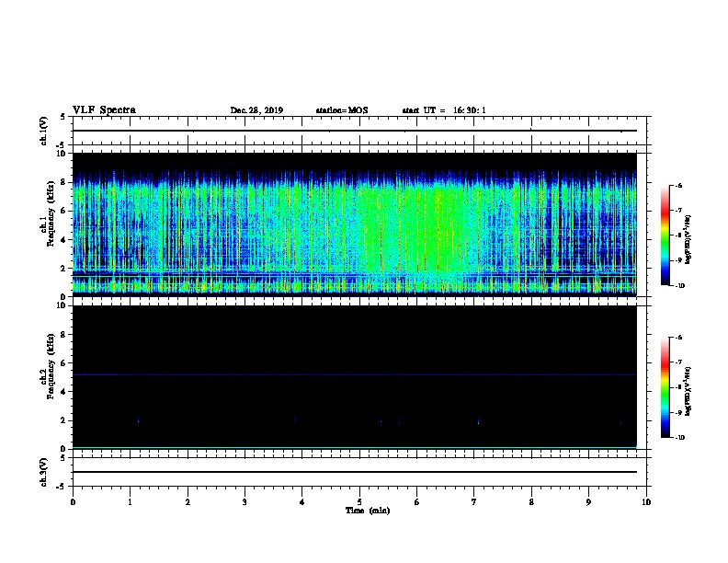Select the log(PSD) label beside ch.1 colorbar
The width and height of the screenshot is (728, 563).
click(688, 239)
